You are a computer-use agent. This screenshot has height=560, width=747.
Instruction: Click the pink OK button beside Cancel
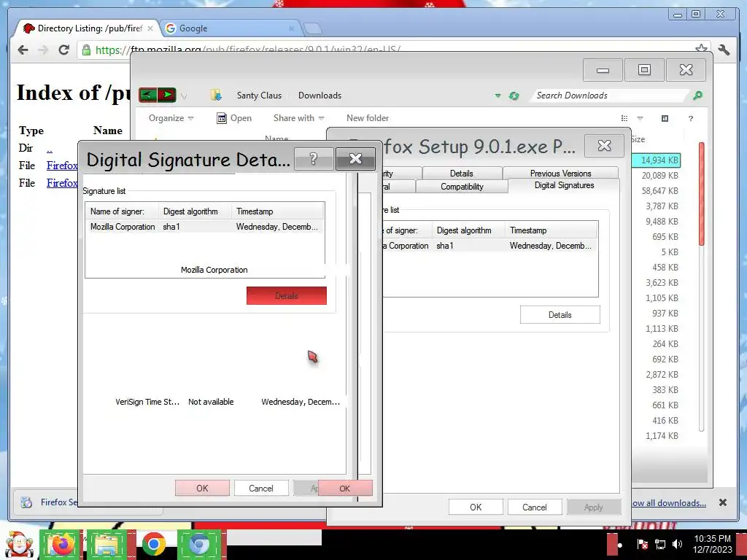pyautogui.click(x=202, y=488)
